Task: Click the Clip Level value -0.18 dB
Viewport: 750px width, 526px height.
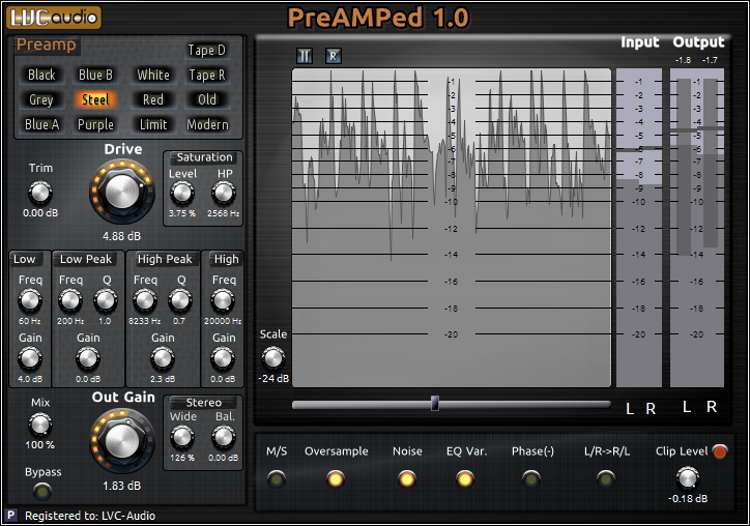Action: 687,498
